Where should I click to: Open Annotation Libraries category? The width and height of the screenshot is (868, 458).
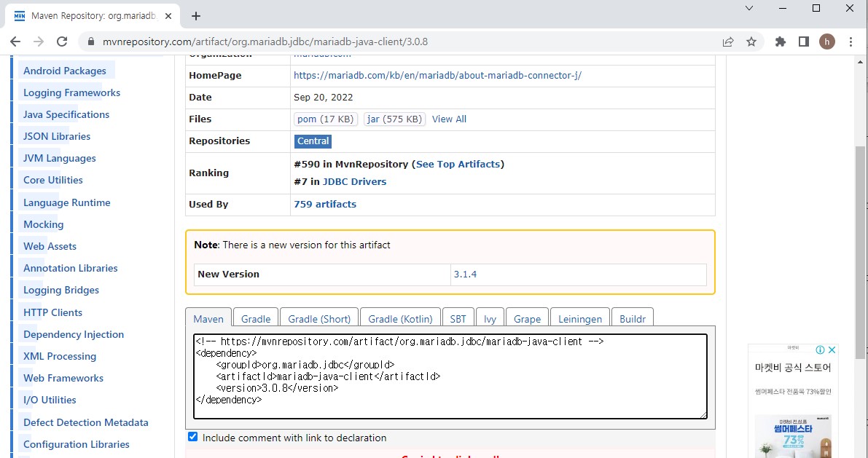[x=71, y=268]
